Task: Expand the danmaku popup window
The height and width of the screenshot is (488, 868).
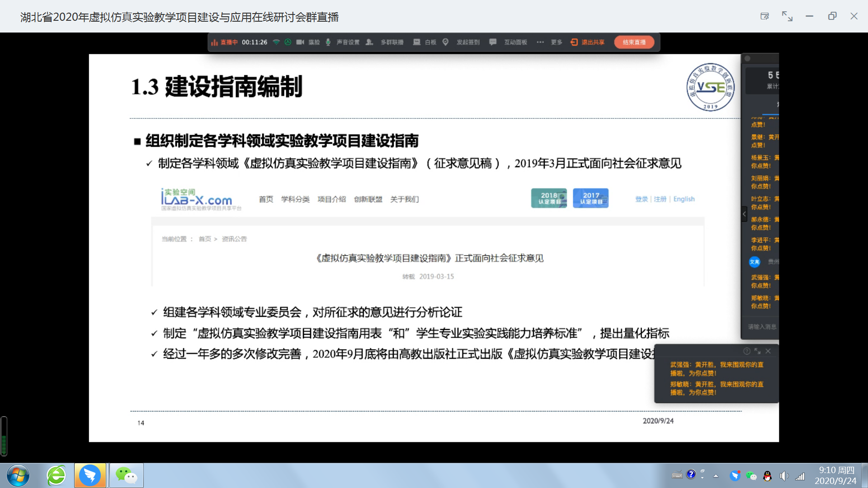Action: [x=758, y=351]
